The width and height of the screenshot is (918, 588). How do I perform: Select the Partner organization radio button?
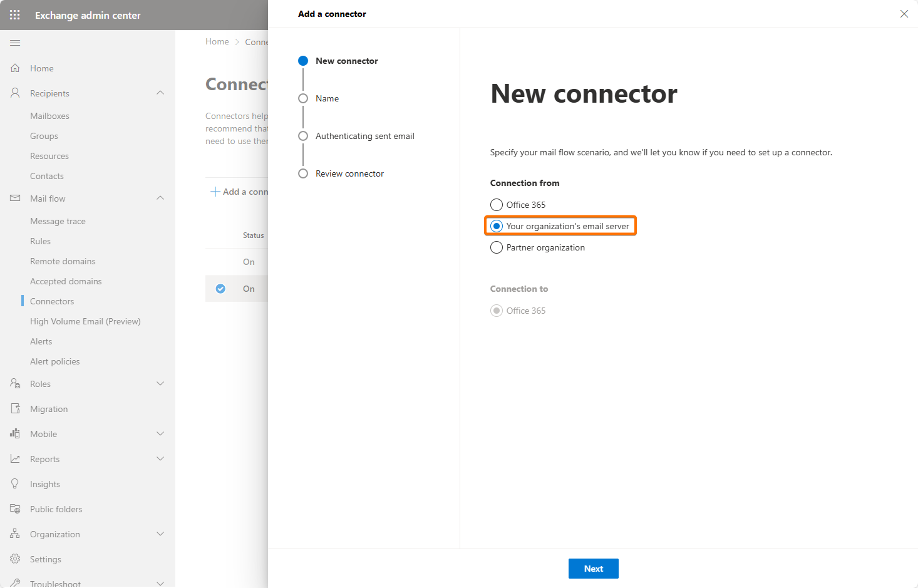pyautogui.click(x=497, y=247)
